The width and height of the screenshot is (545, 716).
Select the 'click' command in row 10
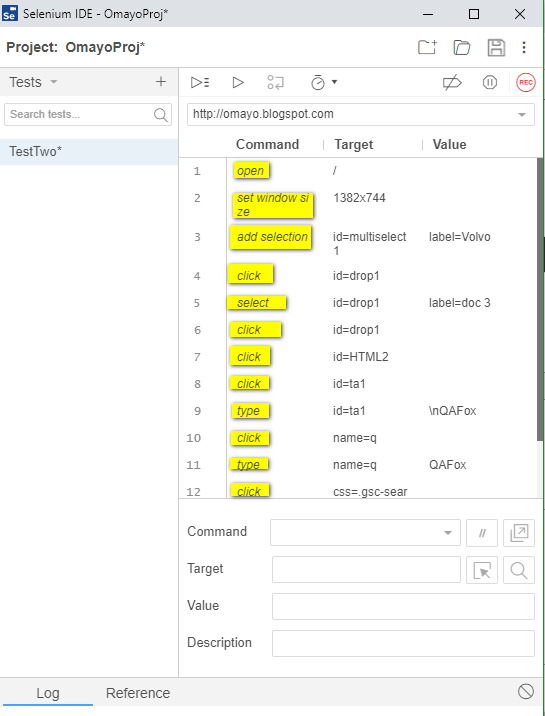click(250, 437)
